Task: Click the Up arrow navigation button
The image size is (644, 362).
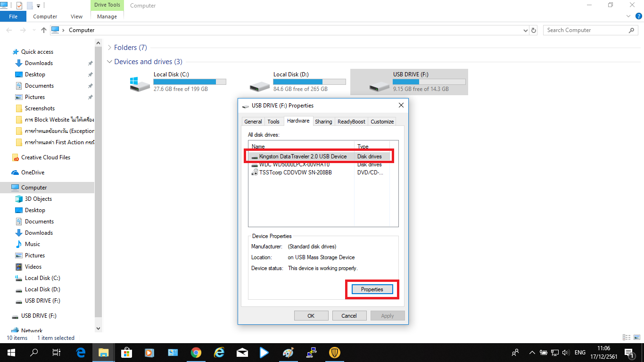Action: [44, 30]
